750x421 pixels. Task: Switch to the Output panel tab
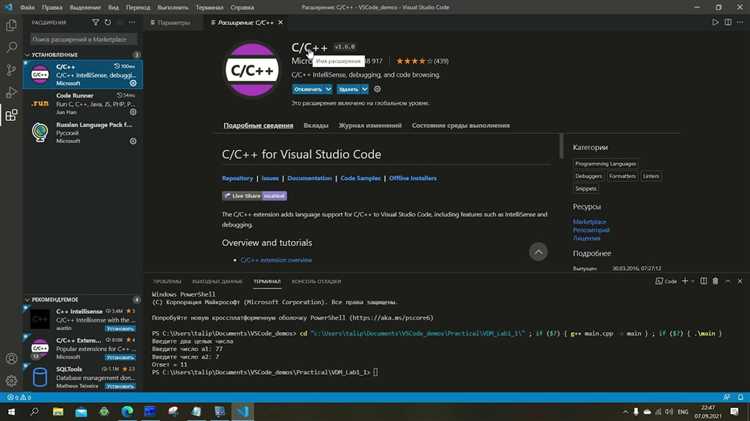[x=217, y=281]
